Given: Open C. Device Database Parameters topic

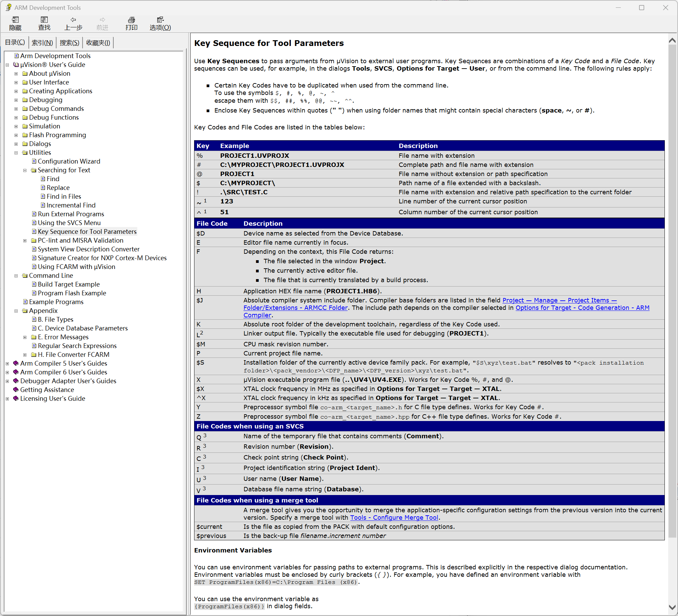Looking at the screenshot, I should [83, 328].
